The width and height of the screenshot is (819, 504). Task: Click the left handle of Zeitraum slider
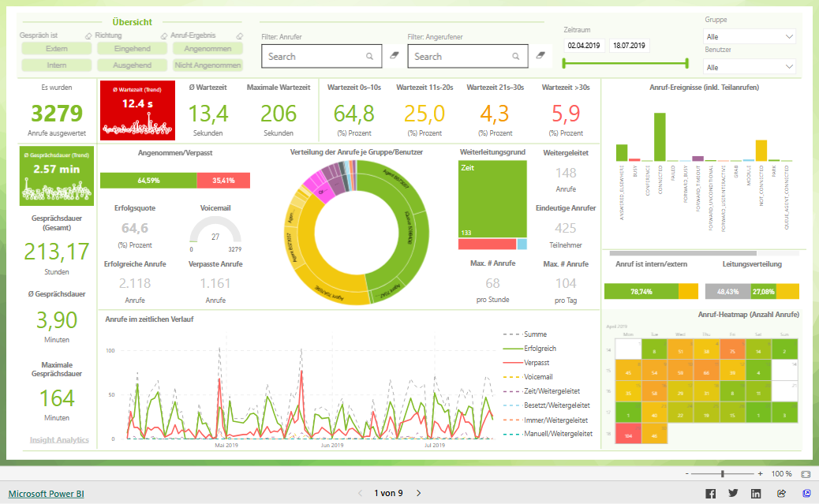564,63
